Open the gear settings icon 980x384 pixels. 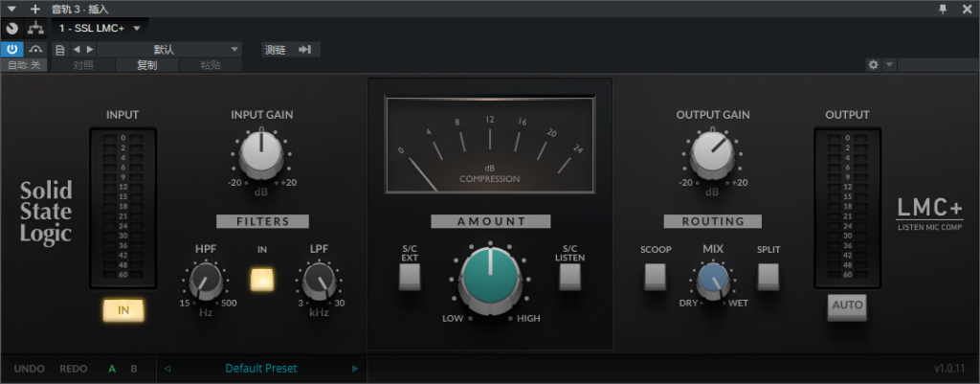(x=873, y=64)
